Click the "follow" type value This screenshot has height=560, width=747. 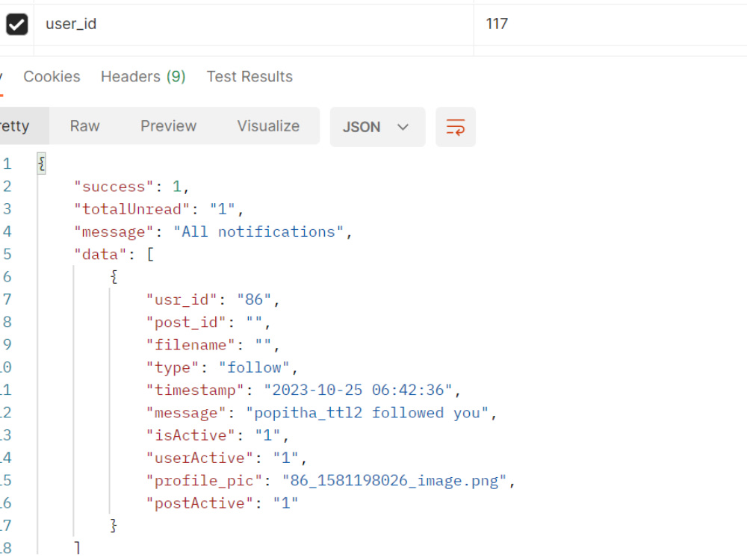(254, 367)
